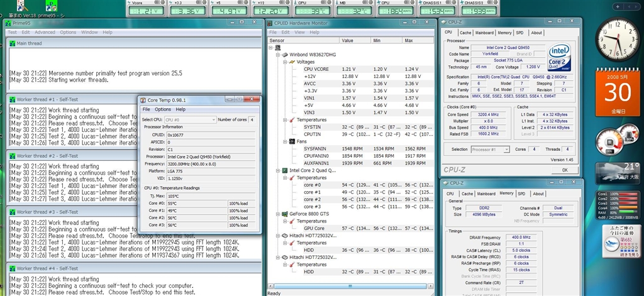Open the Options menu in Core Temp
This screenshot has width=644, height=296.
[x=163, y=109]
